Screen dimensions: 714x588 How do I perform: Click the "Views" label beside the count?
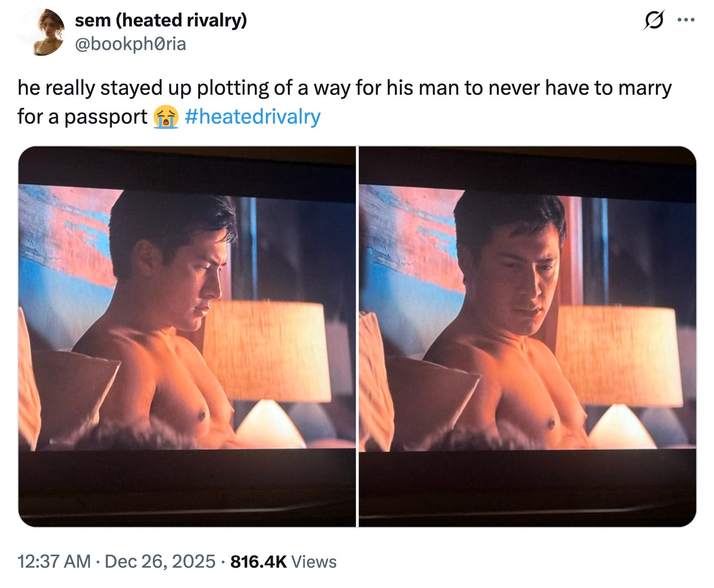pos(314,562)
